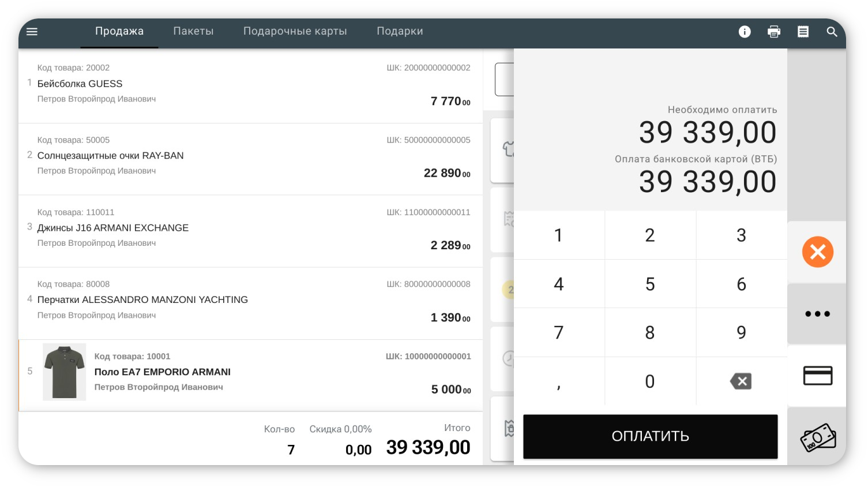Select the Солнцезащитные очки RAY-BAN item
The height and width of the screenshot is (487, 868).
point(250,159)
